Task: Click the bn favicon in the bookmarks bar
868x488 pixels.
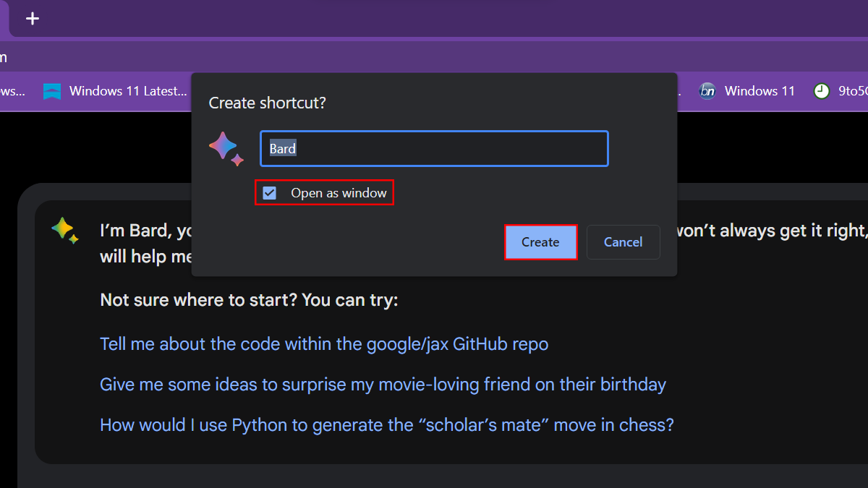Action: (707, 91)
